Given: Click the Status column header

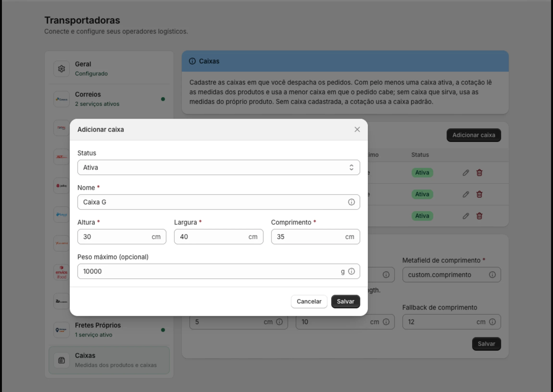Looking at the screenshot, I should [x=420, y=155].
